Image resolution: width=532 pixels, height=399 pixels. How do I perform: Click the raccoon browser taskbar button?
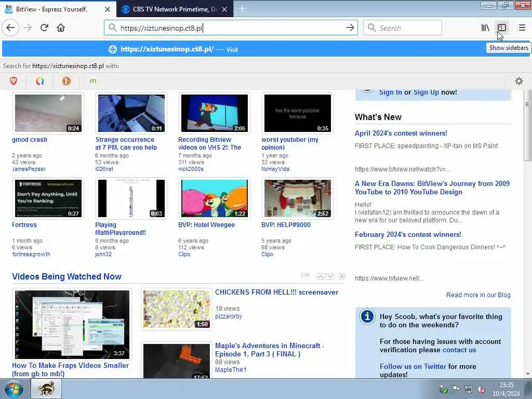[x=46, y=389]
